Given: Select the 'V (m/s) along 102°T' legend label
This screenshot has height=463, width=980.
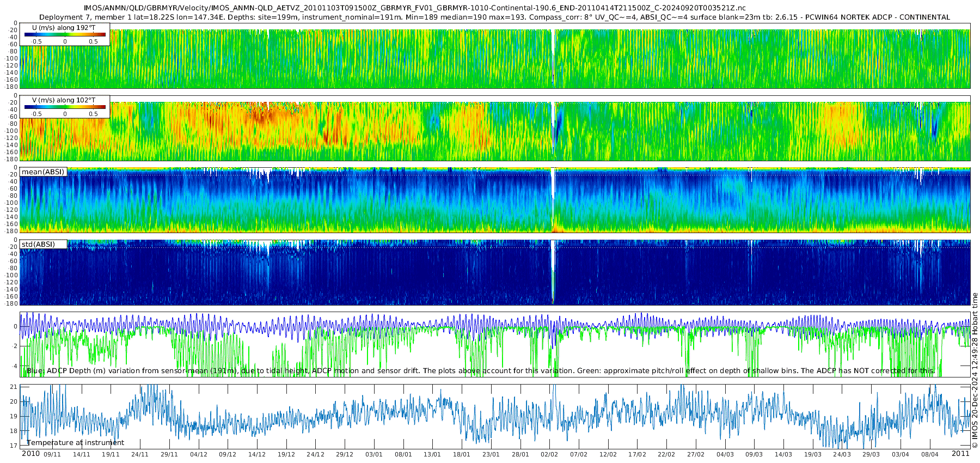Looking at the screenshot, I should point(64,100).
